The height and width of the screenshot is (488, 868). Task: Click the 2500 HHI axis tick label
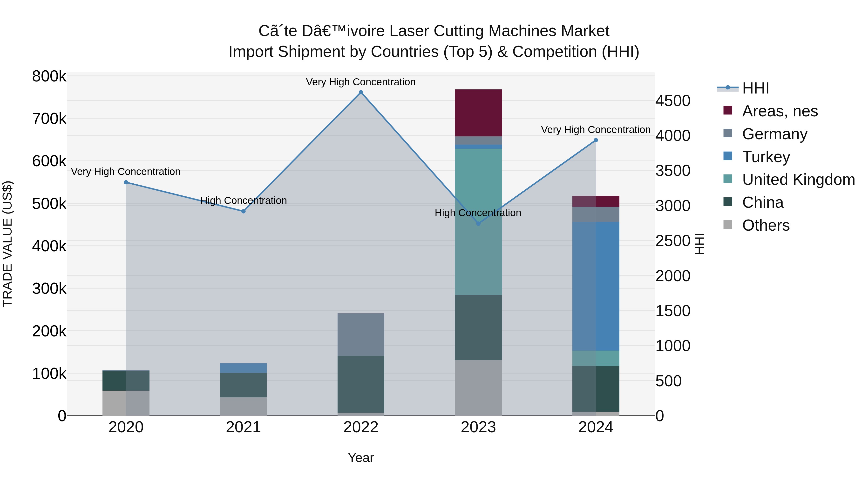[x=673, y=241]
